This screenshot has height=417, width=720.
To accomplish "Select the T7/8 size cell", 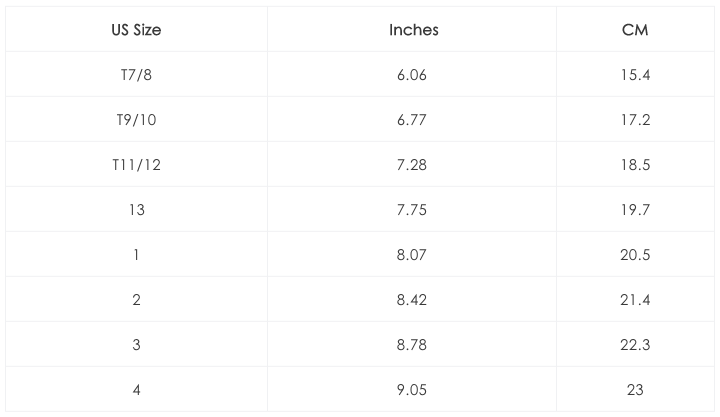I will 136,75.
